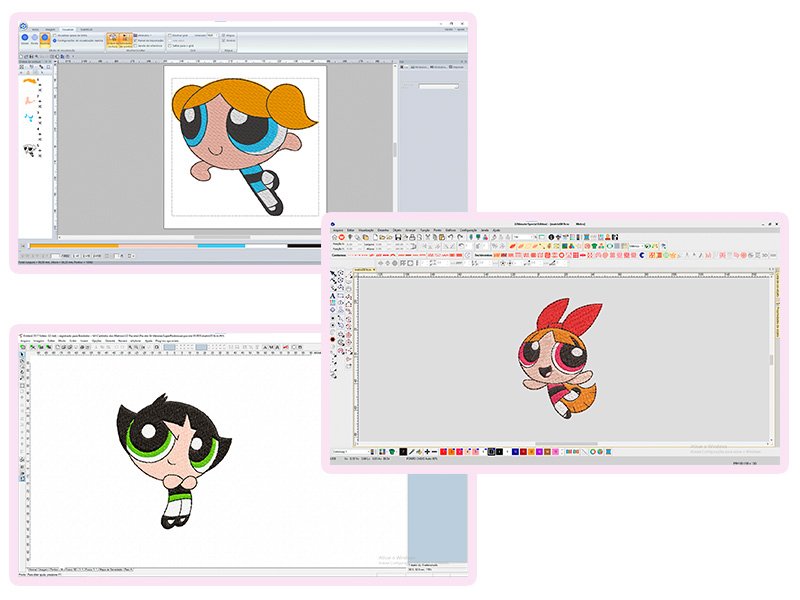
Task: Select black outline thumbnail in sewing order panel
Action: click(30, 149)
